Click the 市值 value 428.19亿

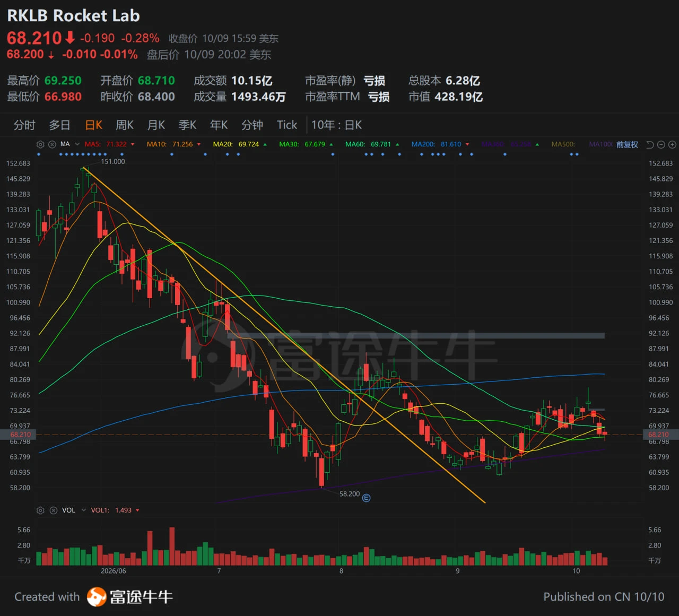point(459,97)
